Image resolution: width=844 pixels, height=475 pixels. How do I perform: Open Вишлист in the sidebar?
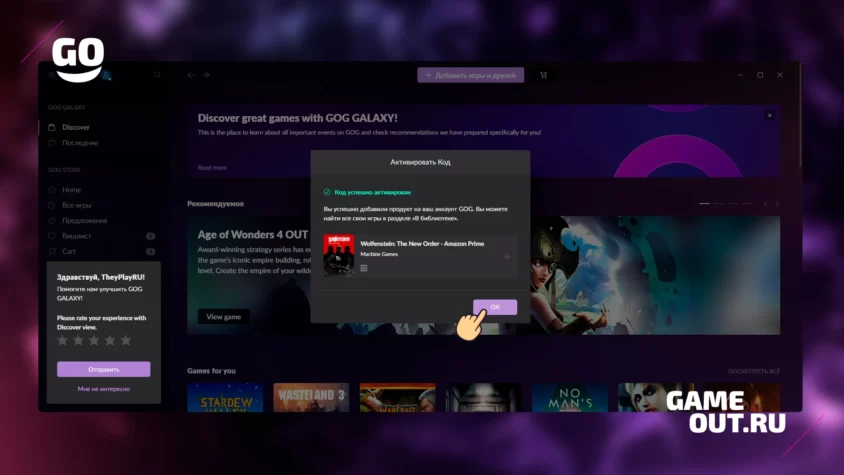(x=76, y=236)
